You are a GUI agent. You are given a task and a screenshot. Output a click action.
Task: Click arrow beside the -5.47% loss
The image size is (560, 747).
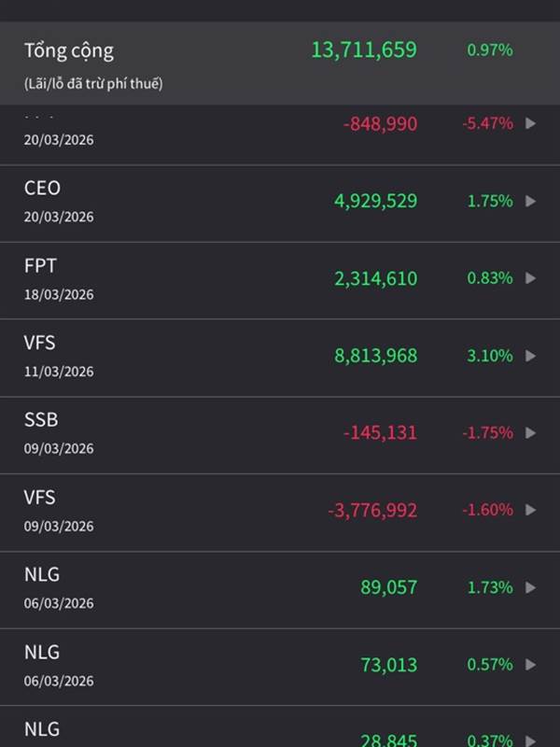click(x=531, y=123)
